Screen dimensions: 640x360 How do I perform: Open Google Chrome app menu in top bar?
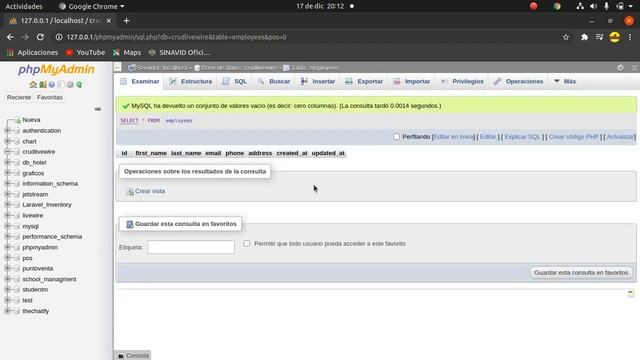(91, 6)
